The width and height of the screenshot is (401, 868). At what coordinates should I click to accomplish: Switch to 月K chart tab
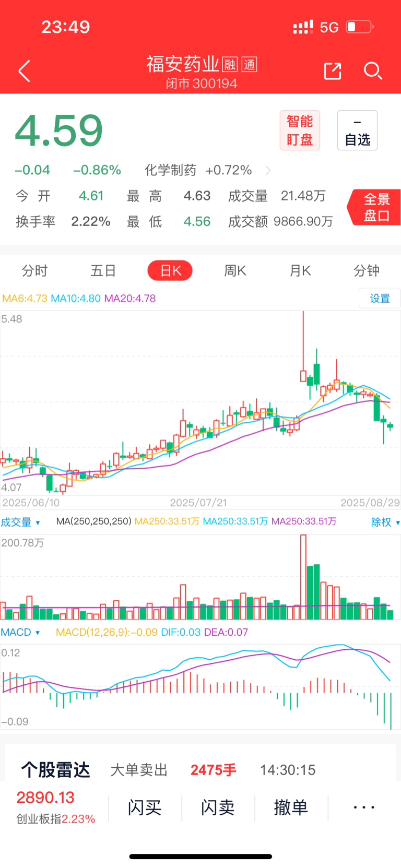coord(300,270)
